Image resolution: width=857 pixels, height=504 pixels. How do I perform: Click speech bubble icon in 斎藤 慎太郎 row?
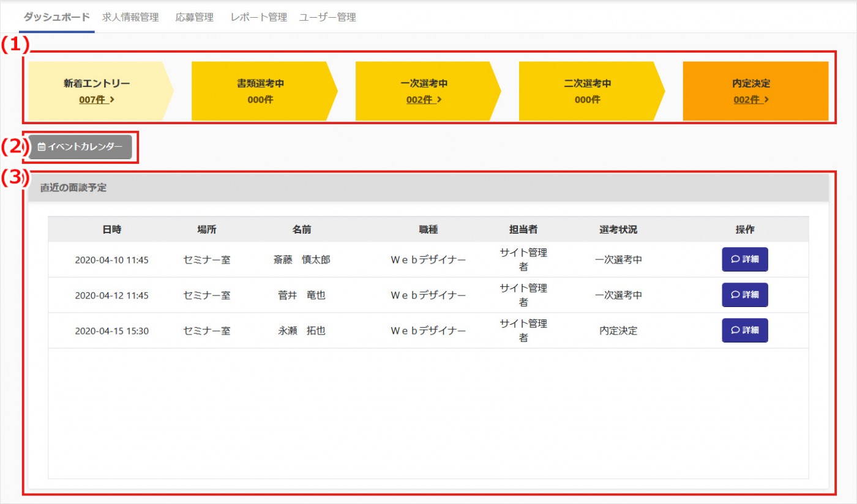tap(735, 259)
